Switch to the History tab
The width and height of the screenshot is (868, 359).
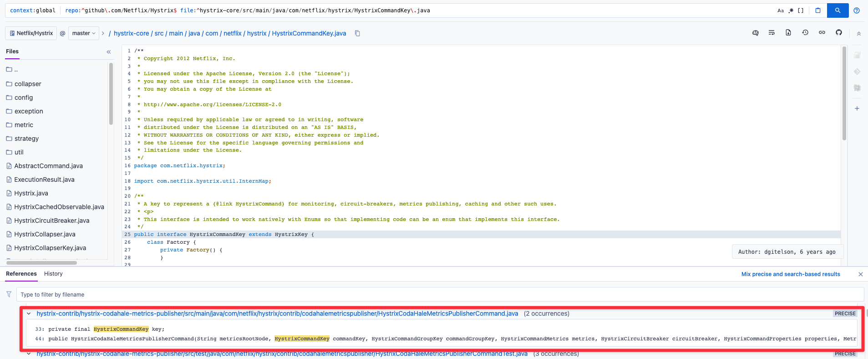[x=53, y=274]
